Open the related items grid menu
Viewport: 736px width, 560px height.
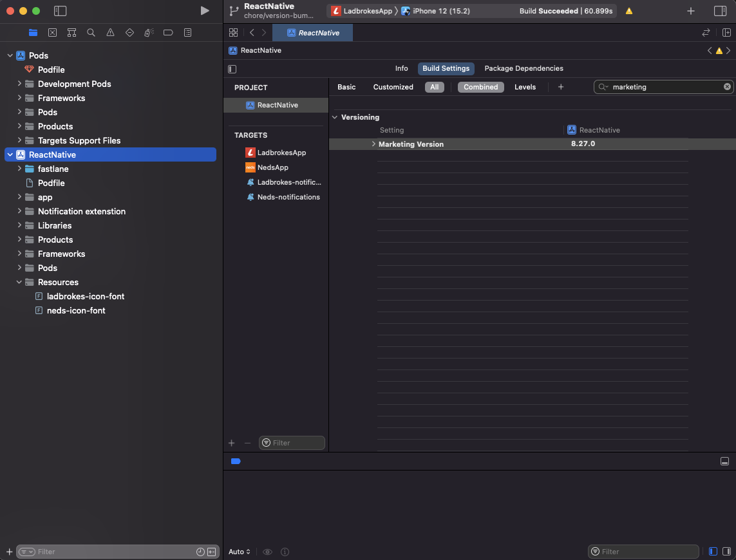(x=233, y=32)
